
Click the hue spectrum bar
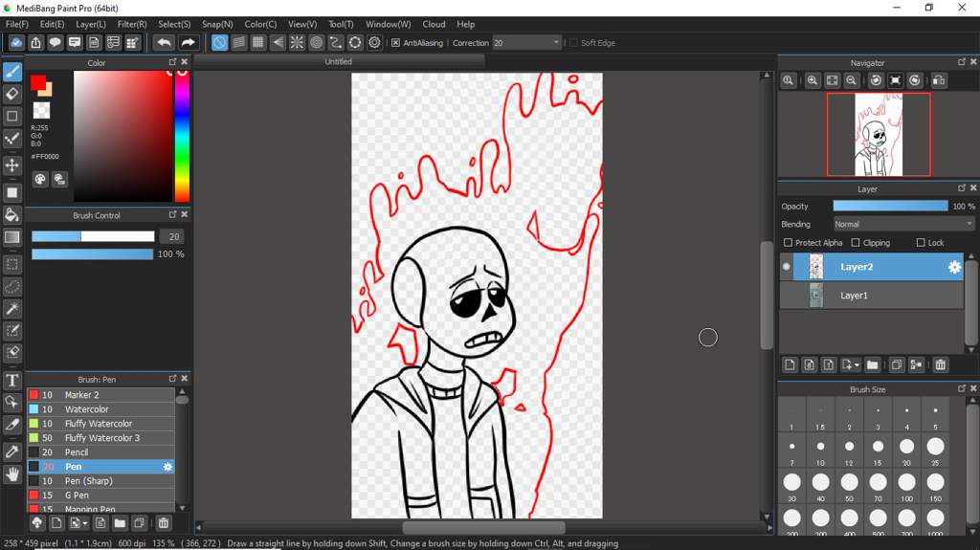pos(182,136)
